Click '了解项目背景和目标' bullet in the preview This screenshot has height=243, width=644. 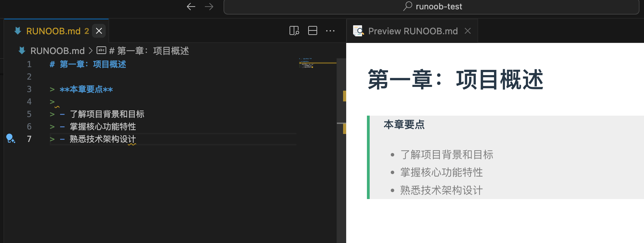click(446, 155)
